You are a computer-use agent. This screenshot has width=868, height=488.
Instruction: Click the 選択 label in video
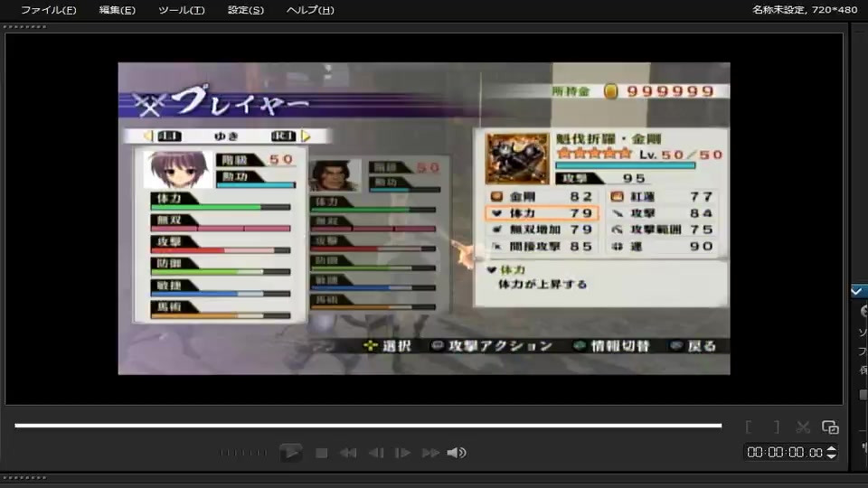(x=396, y=346)
